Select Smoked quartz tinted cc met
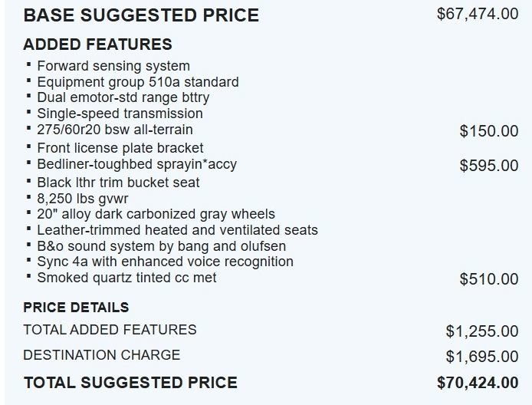532x405 pixels. coord(126,278)
